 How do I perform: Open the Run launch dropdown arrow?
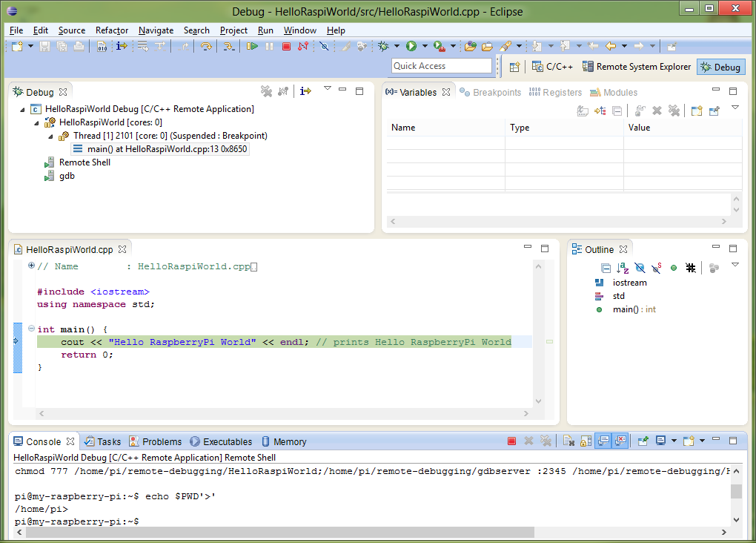425,46
